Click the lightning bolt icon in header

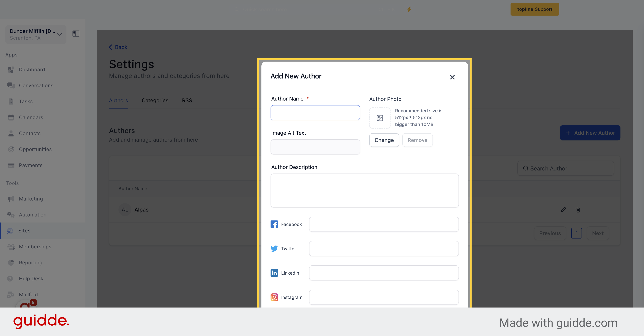pos(409,9)
